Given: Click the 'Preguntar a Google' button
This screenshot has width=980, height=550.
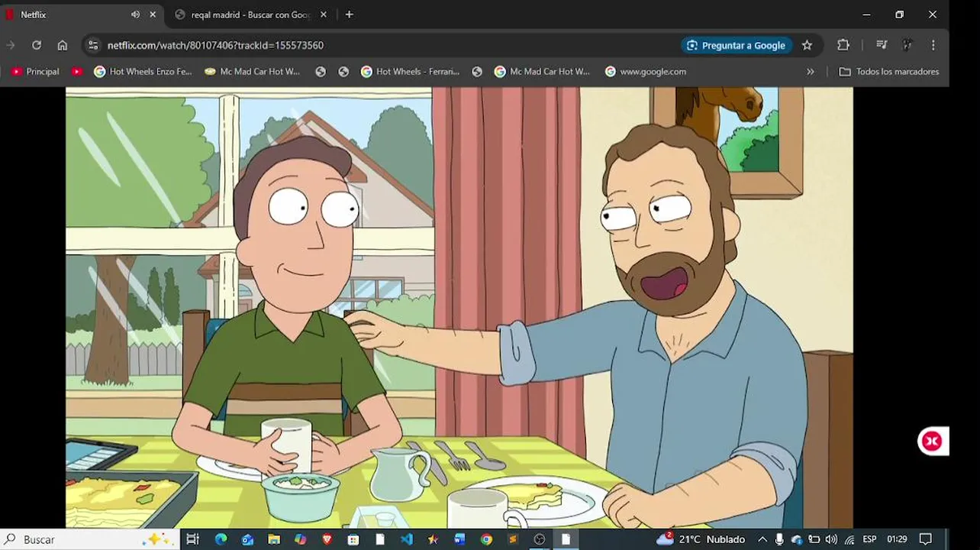Looking at the screenshot, I should point(736,45).
